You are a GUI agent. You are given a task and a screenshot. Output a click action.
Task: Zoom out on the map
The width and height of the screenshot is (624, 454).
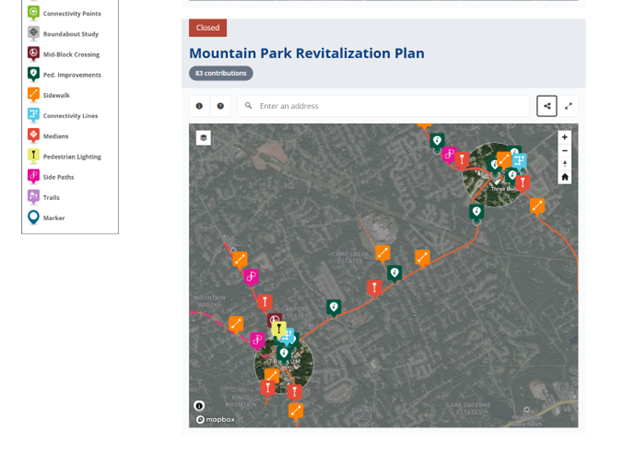point(565,150)
